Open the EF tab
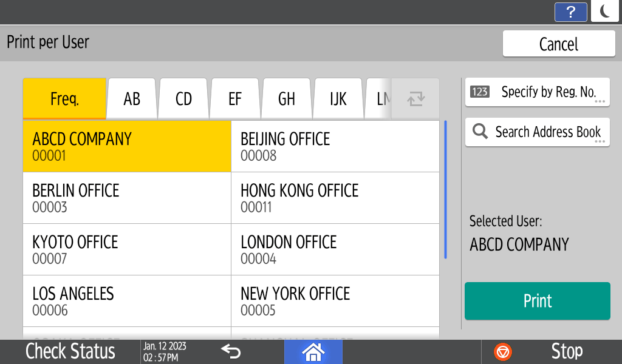 pos(235,99)
